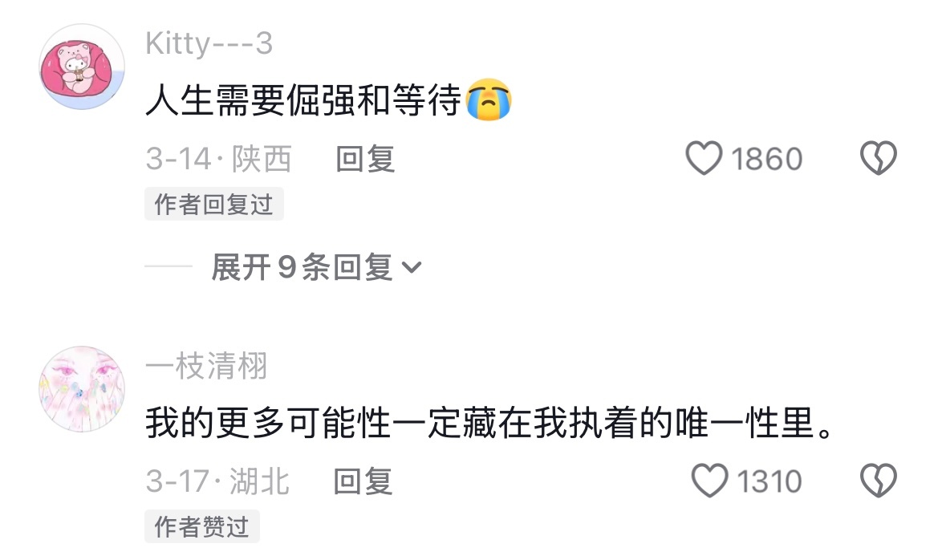This screenshot has width=938, height=560.
Task: Click the 1310 like count
Action: point(769,481)
